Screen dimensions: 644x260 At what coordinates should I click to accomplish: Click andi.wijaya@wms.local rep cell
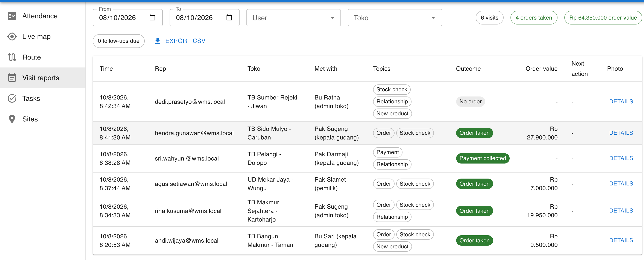coord(187,240)
